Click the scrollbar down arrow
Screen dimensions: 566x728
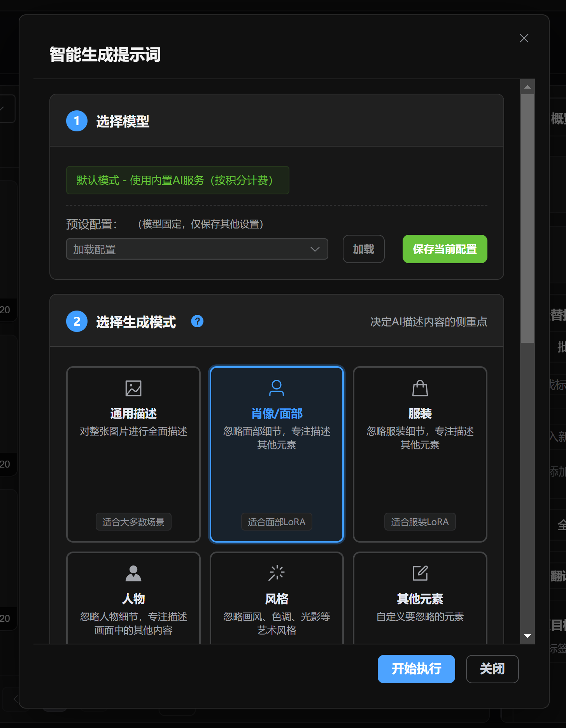[x=527, y=636]
